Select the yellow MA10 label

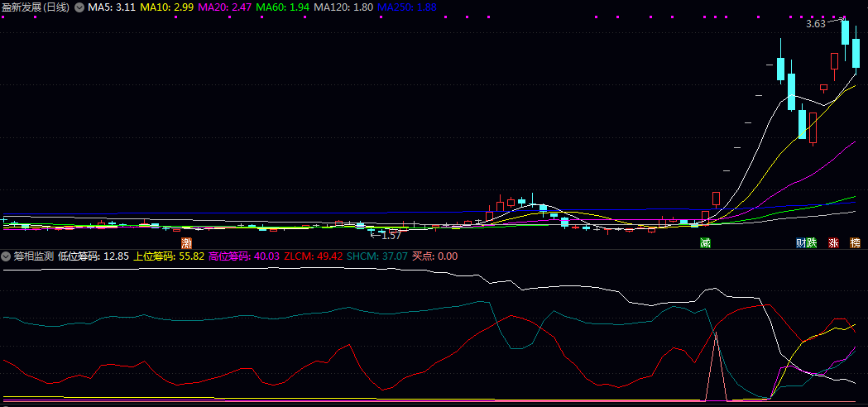click(x=167, y=7)
